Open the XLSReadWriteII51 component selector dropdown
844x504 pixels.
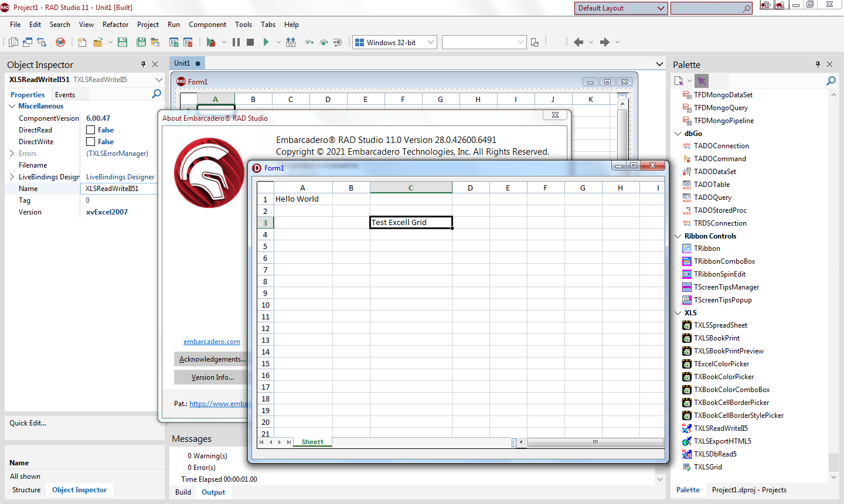(159, 80)
